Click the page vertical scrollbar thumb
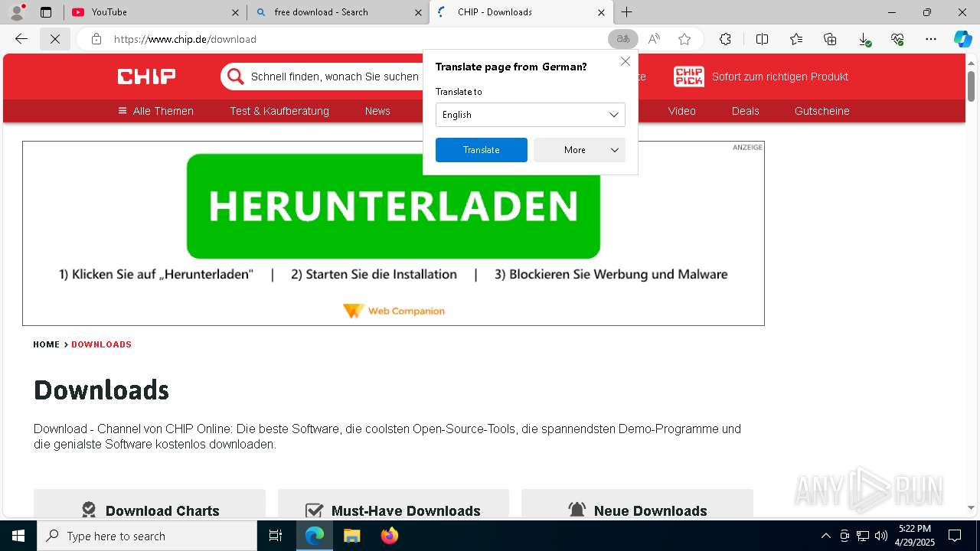The image size is (980, 551). click(971, 85)
